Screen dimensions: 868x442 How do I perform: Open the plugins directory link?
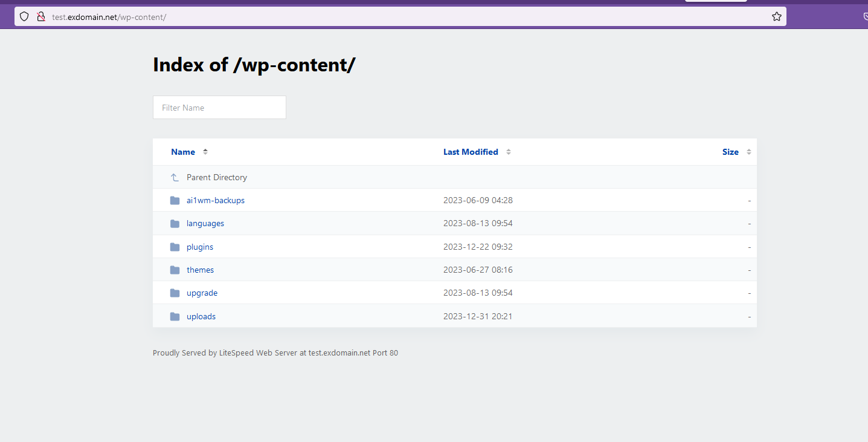200,247
